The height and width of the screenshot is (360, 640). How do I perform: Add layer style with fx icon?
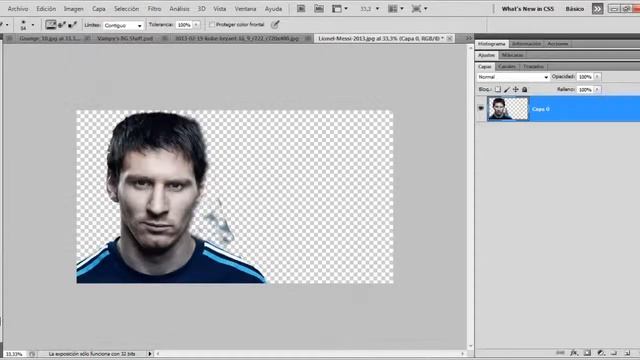pos(574,353)
